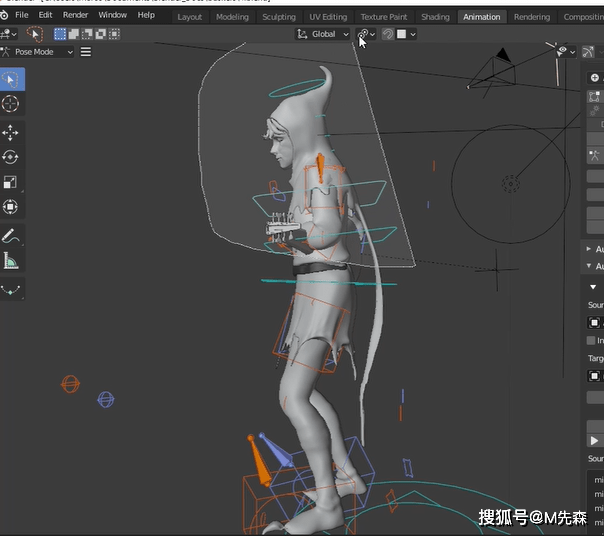Choose the Set New Selection mode icon
This screenshot has width=604, height=536.
[x=60, y=34]
